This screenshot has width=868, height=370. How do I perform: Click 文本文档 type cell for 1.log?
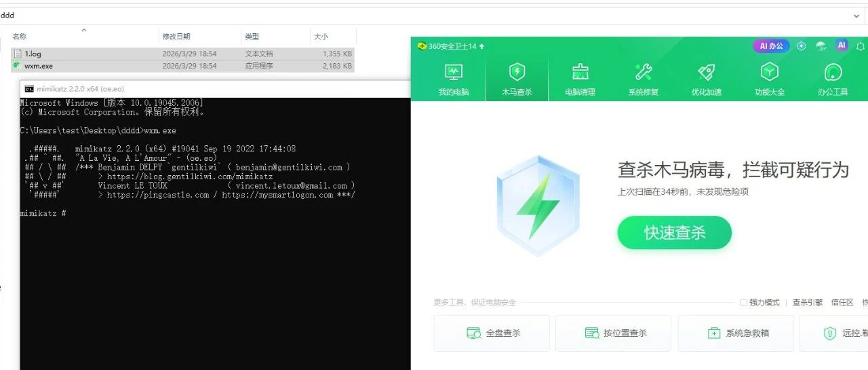(259, 54)
